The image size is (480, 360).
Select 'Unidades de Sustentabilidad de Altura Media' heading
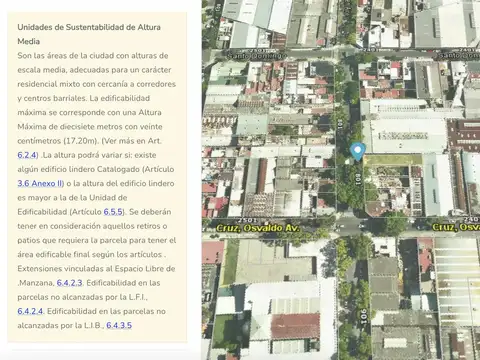point(89,34)
